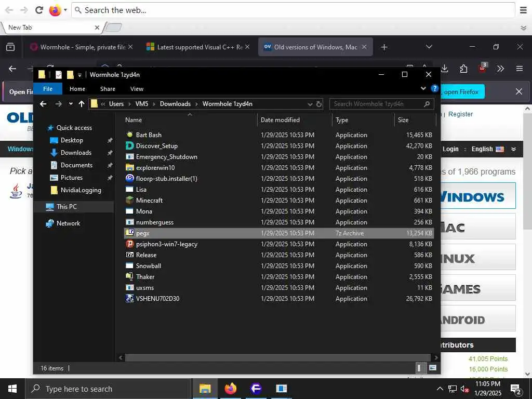This screenshot has width=532, height=399.
Task: Select the VSHENU702D30 installer icon
Action: [129, 299]
